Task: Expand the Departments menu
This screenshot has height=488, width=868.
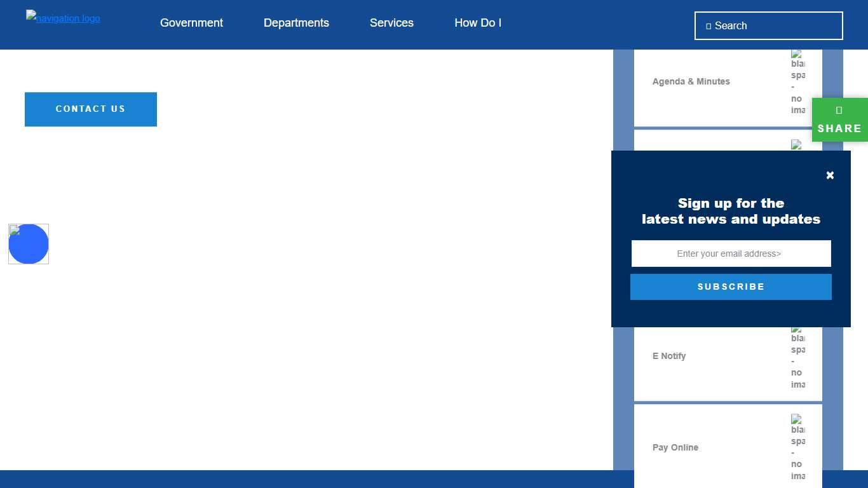Action: point(296,23)
